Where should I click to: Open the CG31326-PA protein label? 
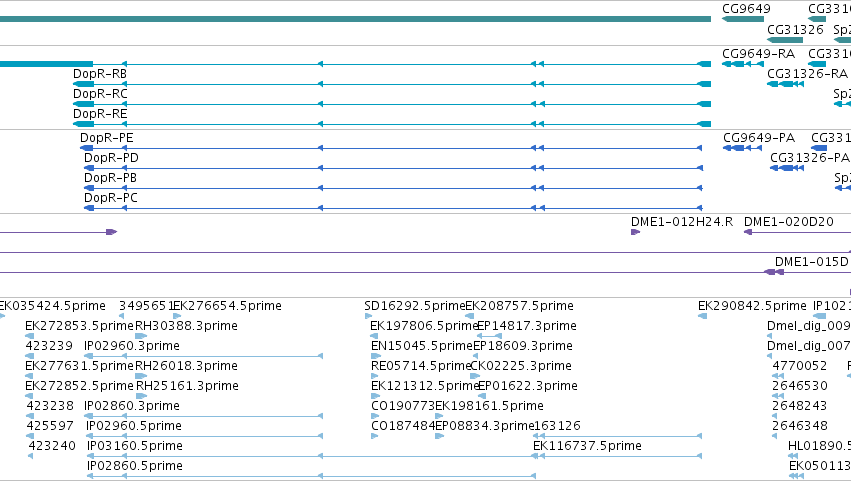pyautogui.click(x=809, y=158)
